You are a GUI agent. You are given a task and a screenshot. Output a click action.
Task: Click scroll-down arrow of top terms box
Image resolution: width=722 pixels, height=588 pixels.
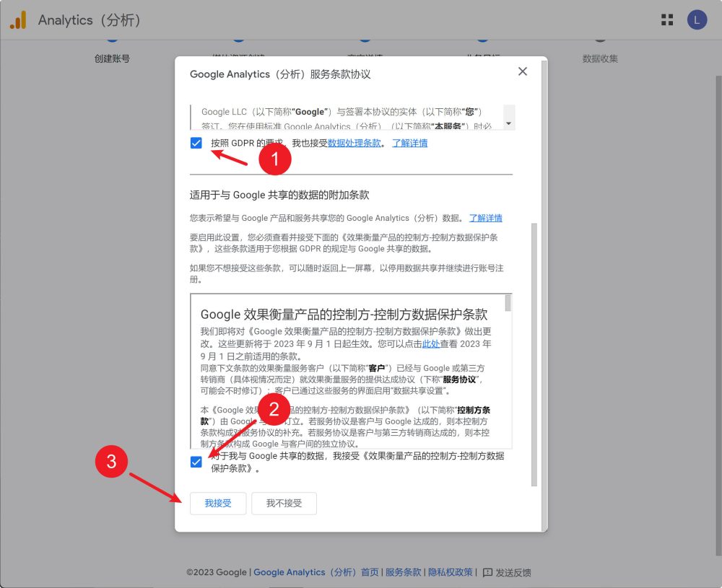click(508, 123)
